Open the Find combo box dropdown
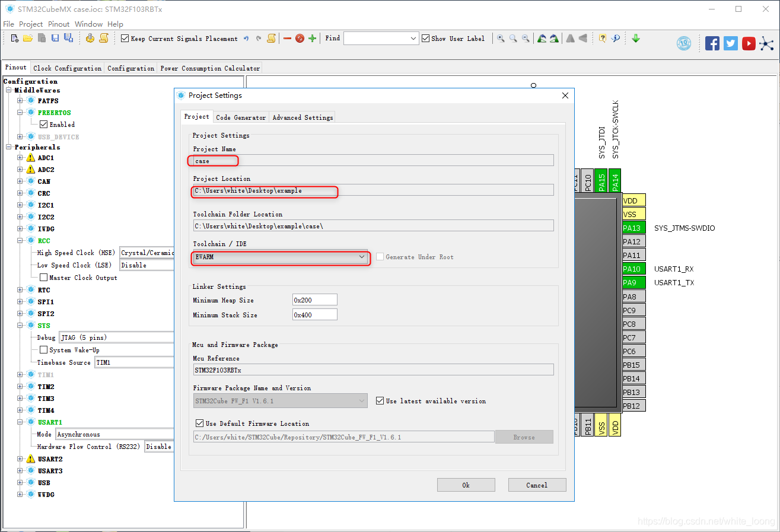Screen dimensions: 780x532 pyautogui.click(x=414, y=39)
